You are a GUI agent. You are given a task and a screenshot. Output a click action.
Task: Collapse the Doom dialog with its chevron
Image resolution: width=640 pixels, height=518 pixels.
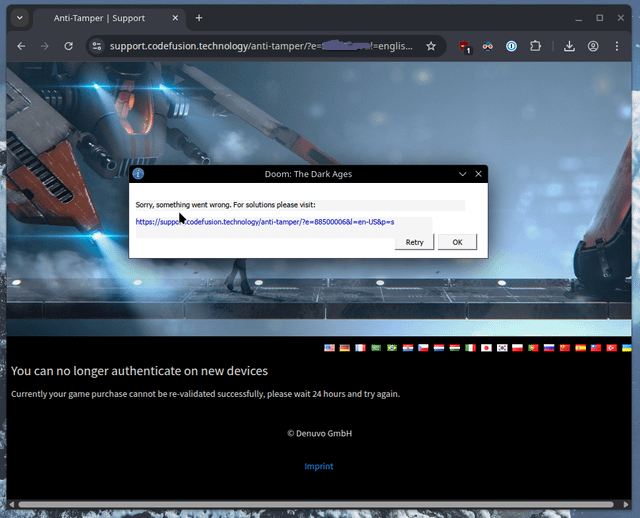pos(462,174)
